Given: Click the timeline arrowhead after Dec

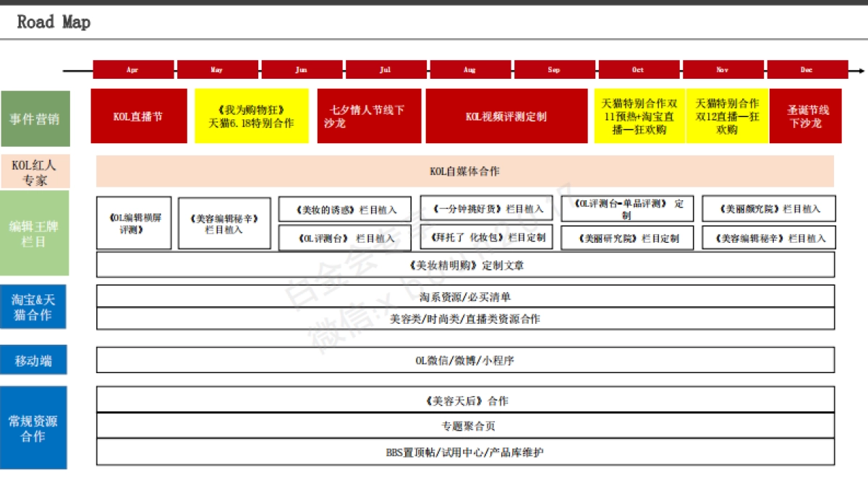Looking at the screenshot, I should click(860, 71).
